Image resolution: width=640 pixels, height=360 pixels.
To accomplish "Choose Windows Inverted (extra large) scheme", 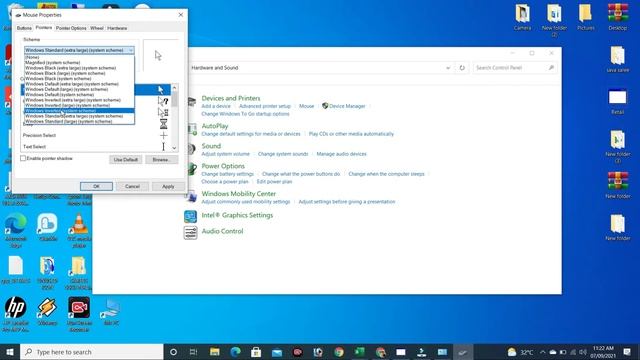I will tap(79, 100).
